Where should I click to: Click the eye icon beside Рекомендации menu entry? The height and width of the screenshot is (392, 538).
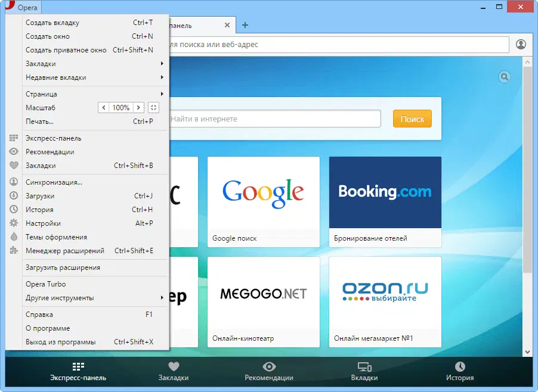14,151
